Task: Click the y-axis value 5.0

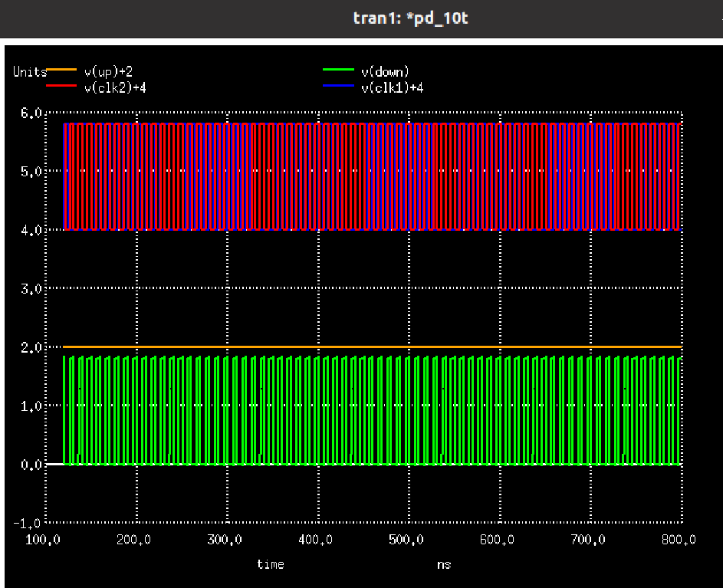Action: [x=31, y=172]
